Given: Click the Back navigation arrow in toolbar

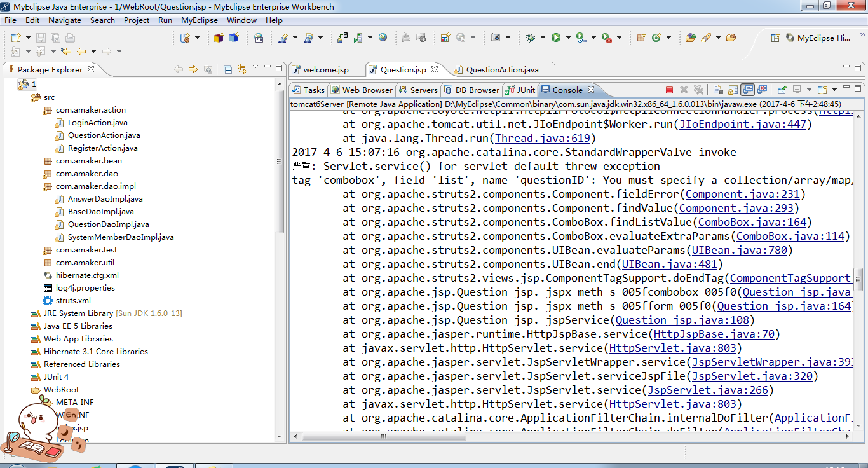Looking at the screenshot, I should [x=81, y=52].
